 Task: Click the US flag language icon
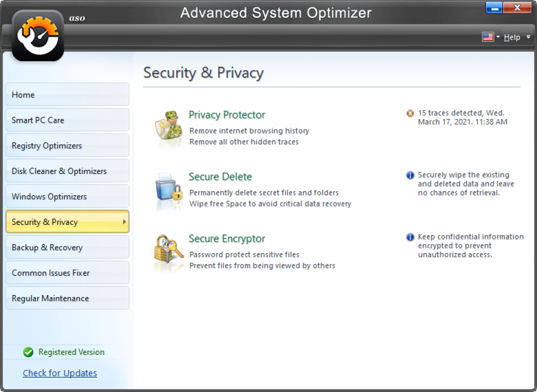point(488,37)
